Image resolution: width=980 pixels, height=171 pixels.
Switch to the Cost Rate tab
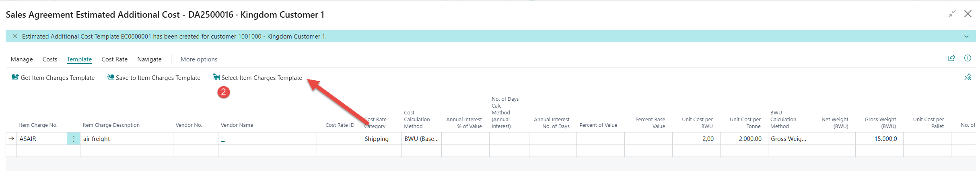tap(114, 59)
